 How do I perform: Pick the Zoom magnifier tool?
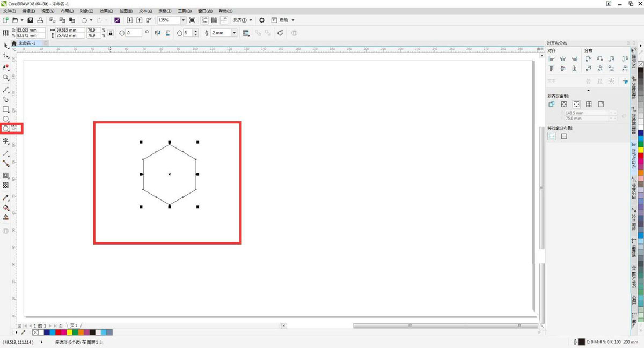pos(6,78)
